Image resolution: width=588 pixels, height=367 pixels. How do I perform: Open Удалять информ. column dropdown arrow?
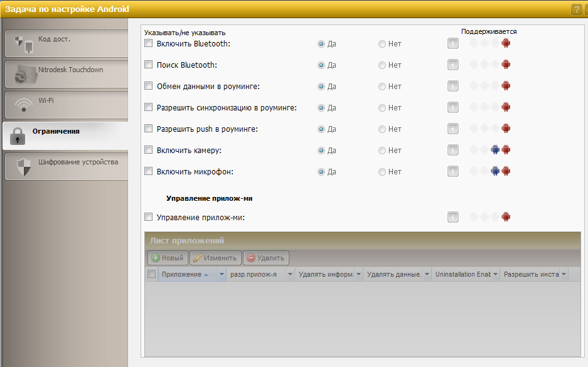point(358,274)
